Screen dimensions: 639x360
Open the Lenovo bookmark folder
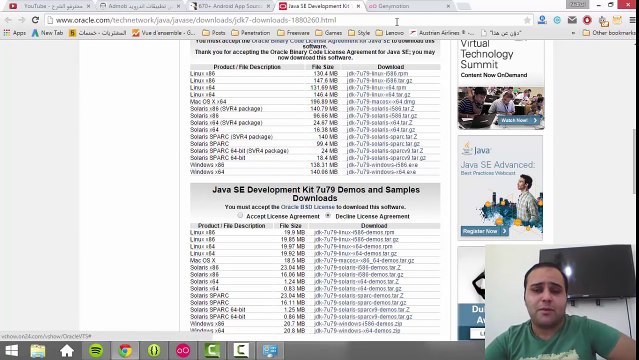click(390, 33)
